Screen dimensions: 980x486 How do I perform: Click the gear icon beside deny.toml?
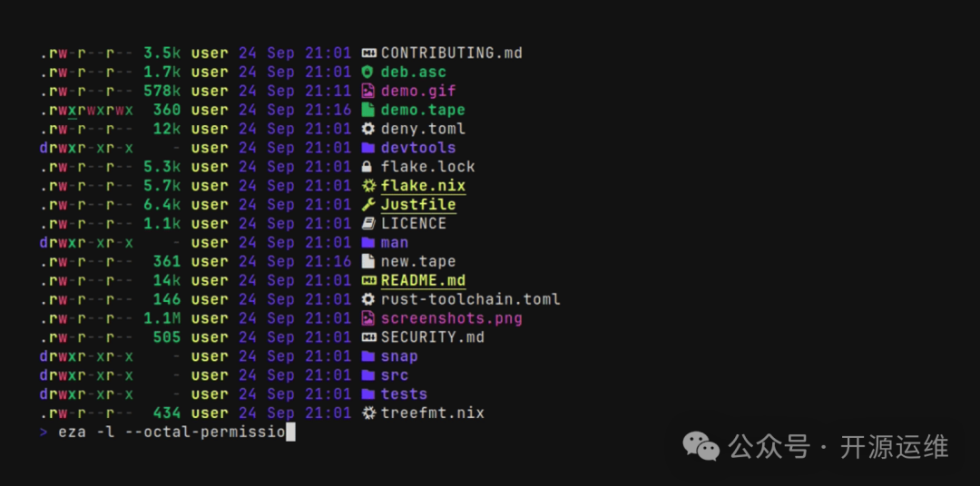coord(368,130)
